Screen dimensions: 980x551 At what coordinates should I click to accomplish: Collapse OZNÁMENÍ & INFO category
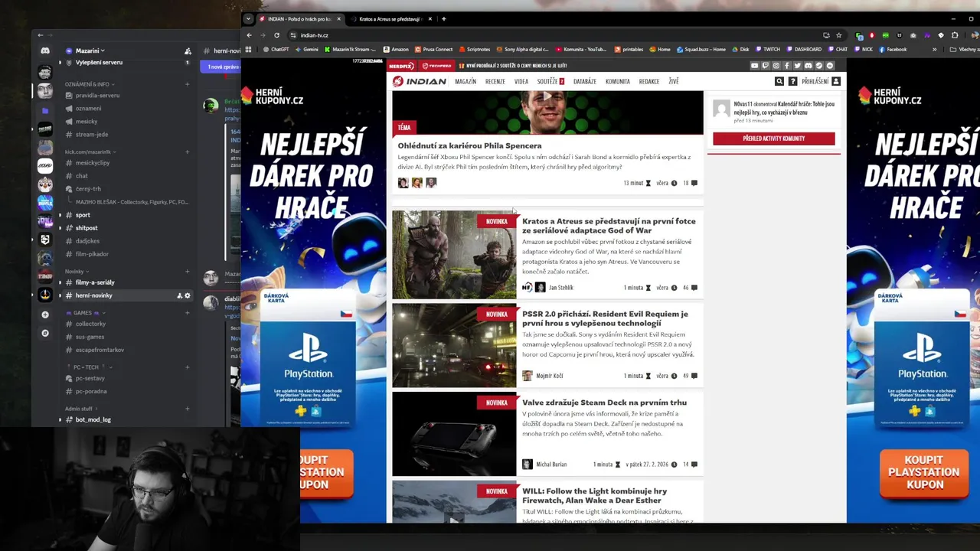coord(89,84)
